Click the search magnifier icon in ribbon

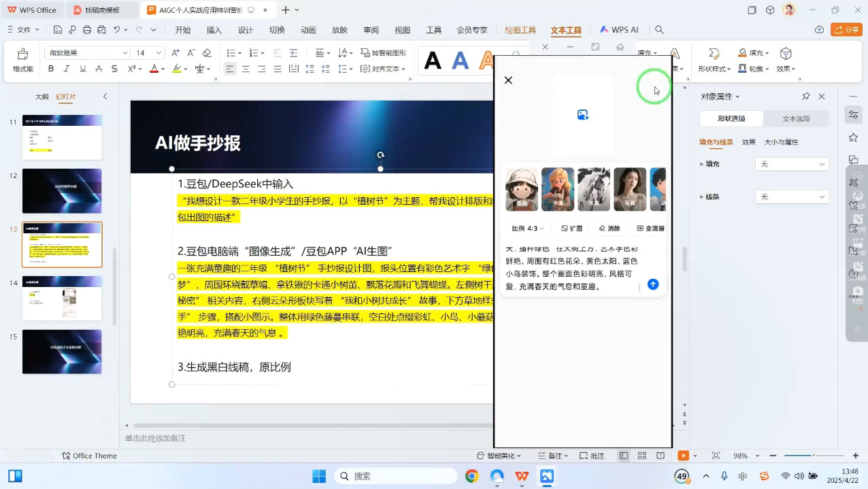coord(659,30)
